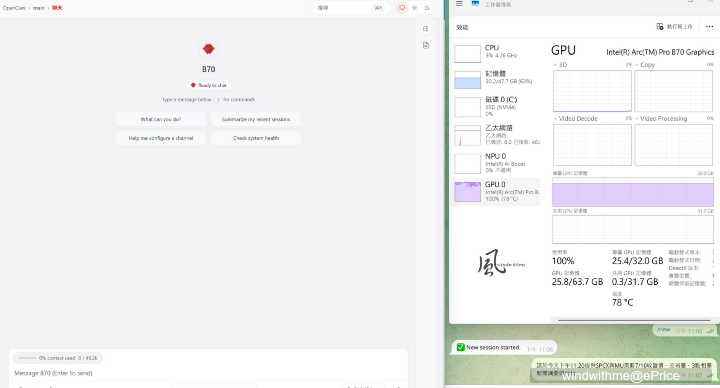Click the red chat icon in OpenClaw header
This screenshot has height=388, width=720.
click(x=402, y=8)
